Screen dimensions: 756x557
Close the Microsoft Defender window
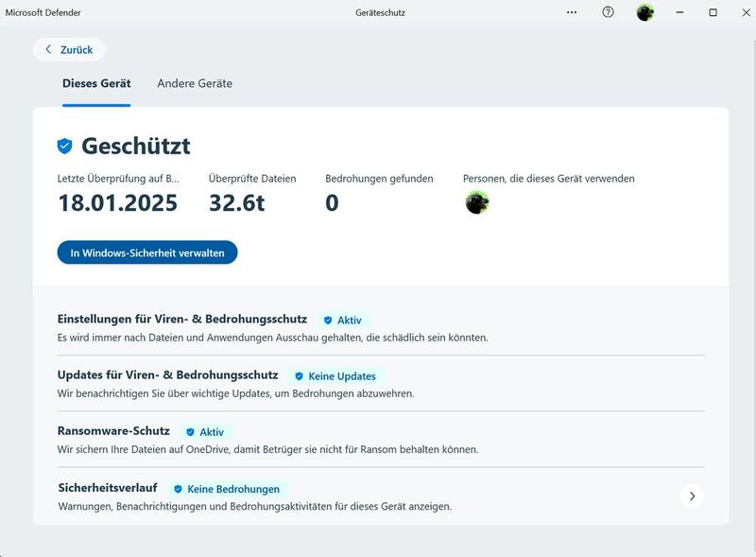pyautogui.click(x=746, y=12)
